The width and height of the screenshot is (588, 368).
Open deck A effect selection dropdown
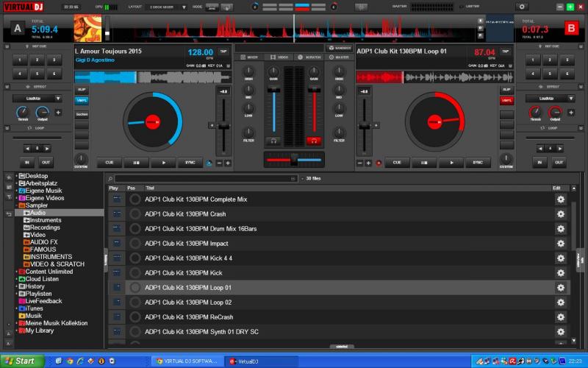[x=37, y=99]
